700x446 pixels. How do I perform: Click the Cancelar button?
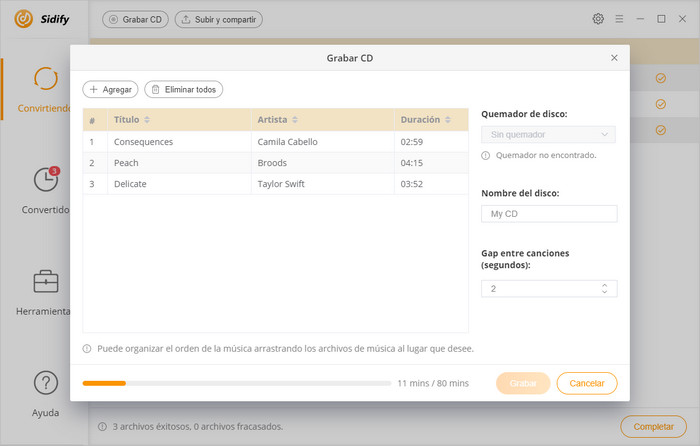587,383
